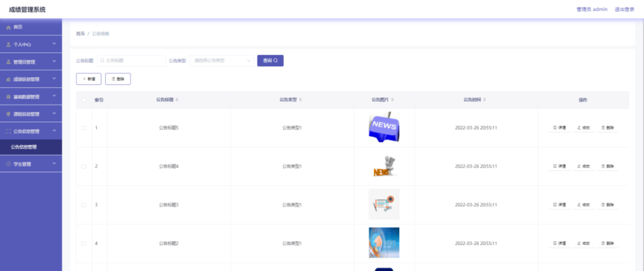Click 删除 for row 公告标题4
This screenshot has height=271, width=644.
pyautogui.click(x=607, y=166)
